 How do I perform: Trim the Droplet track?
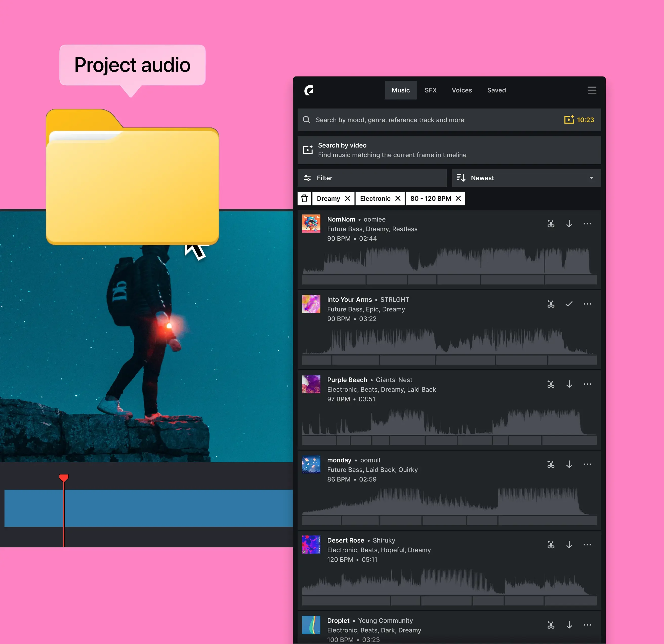[551, 625]
